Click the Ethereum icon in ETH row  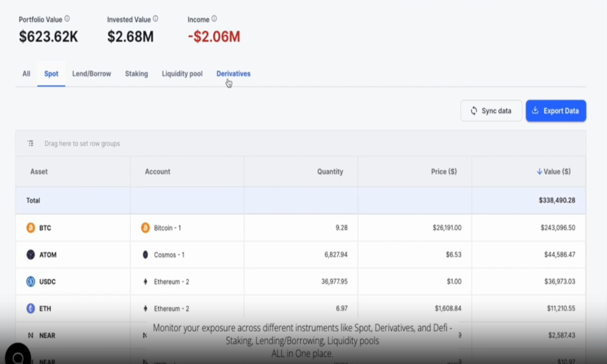(145, 309)
